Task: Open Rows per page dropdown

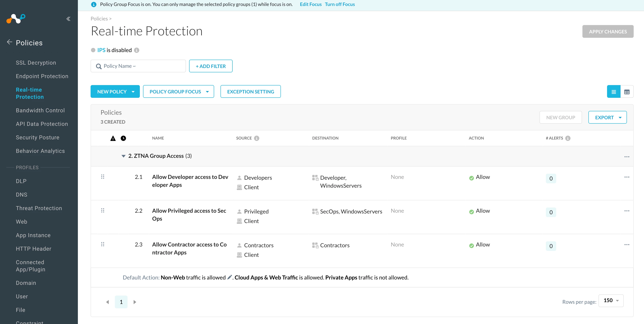Action: click(x=611, y=301)
